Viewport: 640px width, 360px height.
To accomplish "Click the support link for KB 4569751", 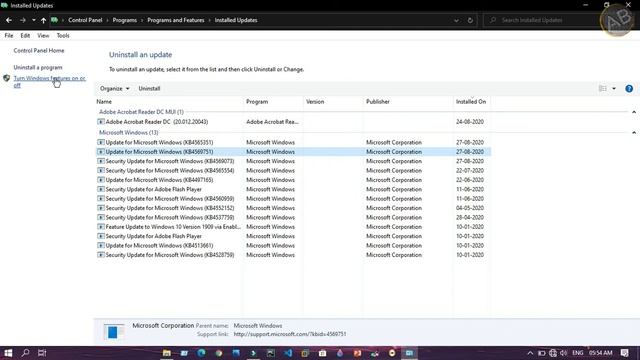I will coord(290,334).
